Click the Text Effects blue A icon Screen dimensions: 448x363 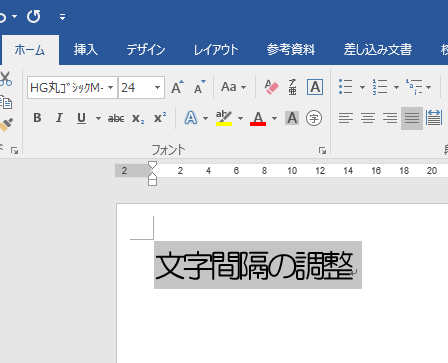click(x=191, y=118)
